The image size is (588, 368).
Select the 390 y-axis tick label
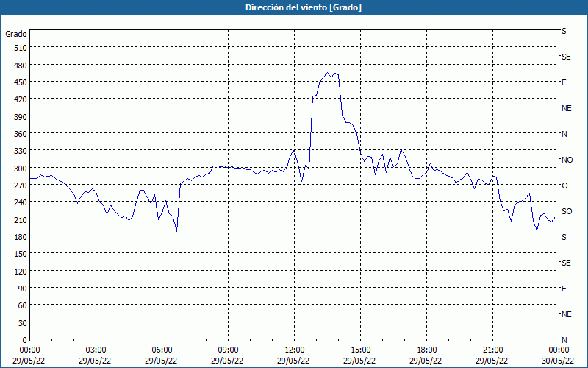point(21,117)
